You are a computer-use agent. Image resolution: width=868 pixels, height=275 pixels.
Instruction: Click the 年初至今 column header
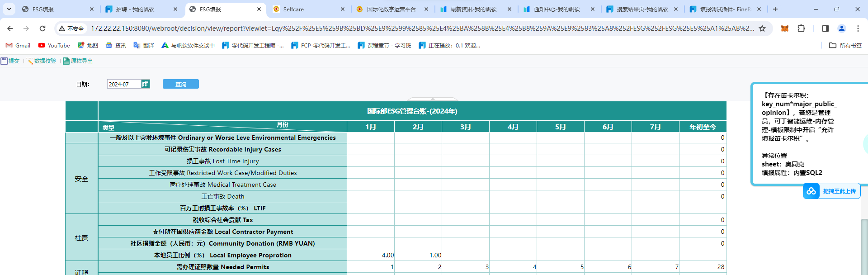pos(703,127)
